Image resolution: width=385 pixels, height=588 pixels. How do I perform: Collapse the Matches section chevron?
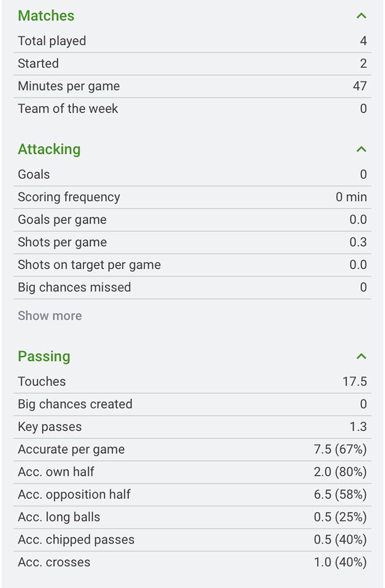pos(361,16)
